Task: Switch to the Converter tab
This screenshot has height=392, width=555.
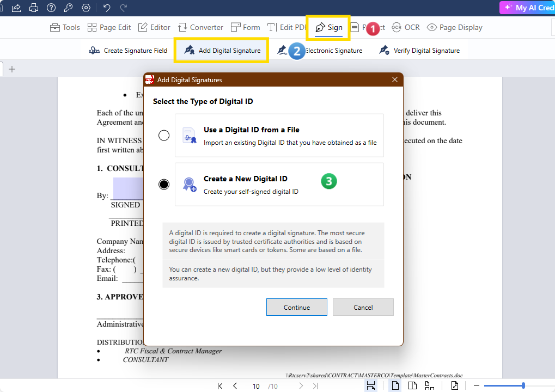Action: pos(200,27)
